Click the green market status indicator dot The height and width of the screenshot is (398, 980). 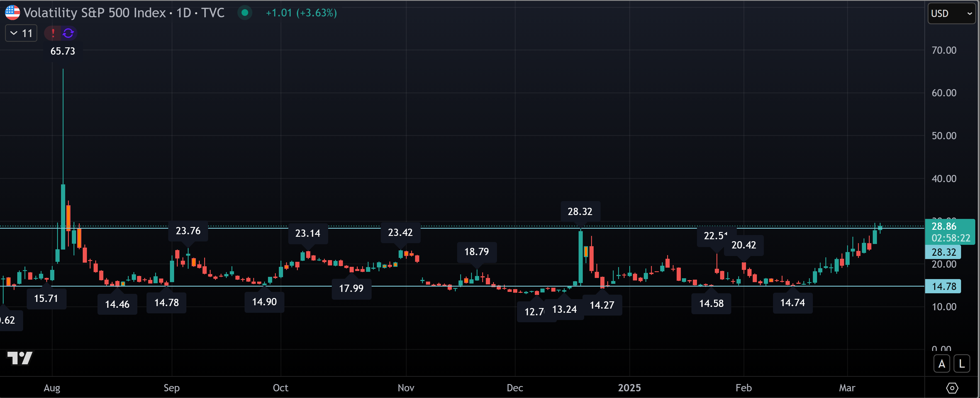click(245, 13)
